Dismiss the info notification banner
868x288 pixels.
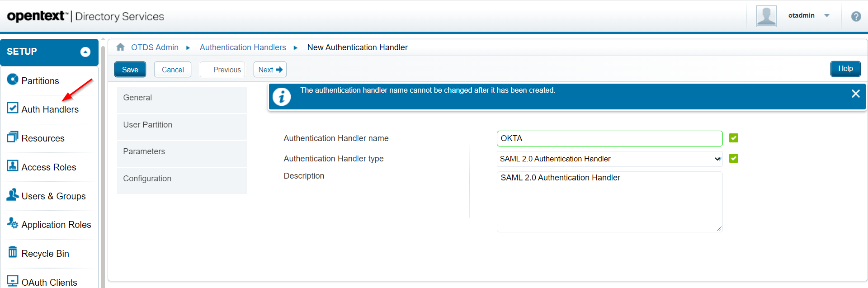[855, 94]
